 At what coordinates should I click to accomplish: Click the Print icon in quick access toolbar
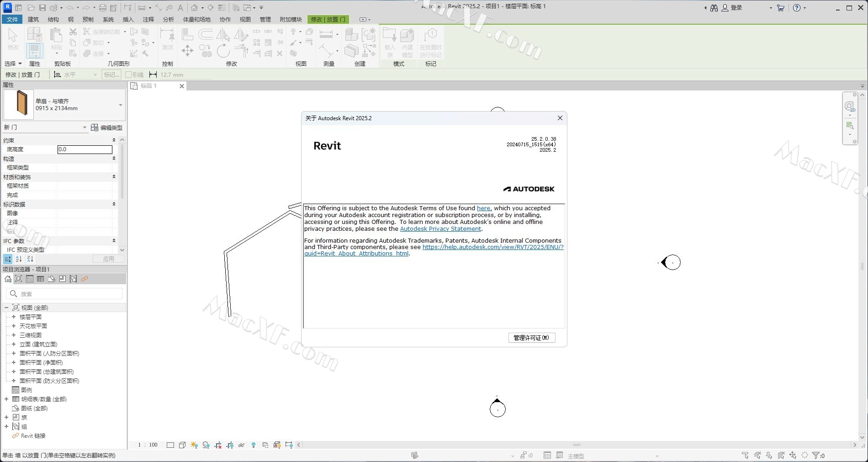[x=103, y=8]
